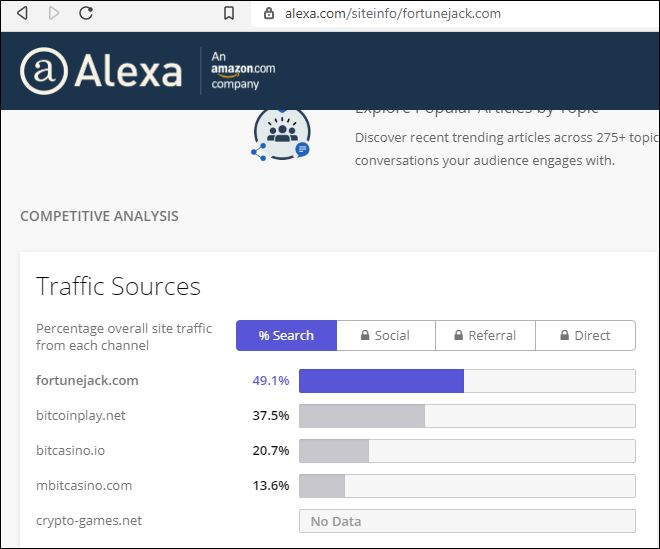Click the 37.5% percentage value
Viewport: 660px width, 549px height.
coord(271,416)
